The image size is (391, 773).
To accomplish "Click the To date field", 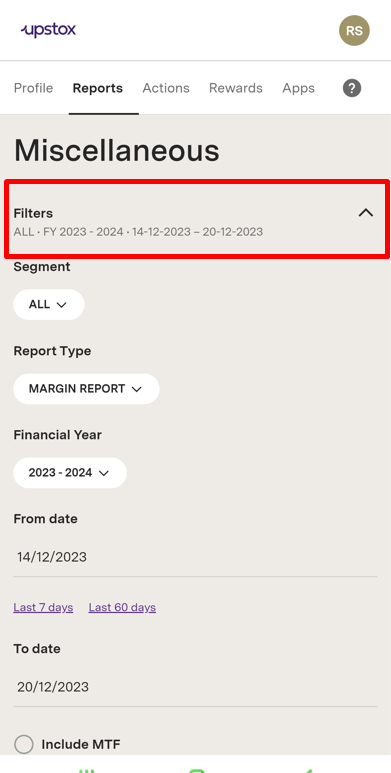I will click(x=195, y=687).
